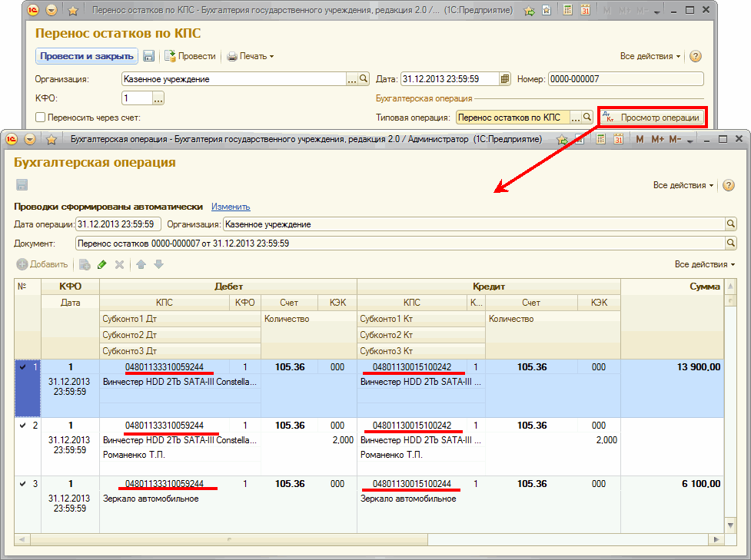Click disabled save icon in Бухгалтерская операция

[x=22, y=185]
